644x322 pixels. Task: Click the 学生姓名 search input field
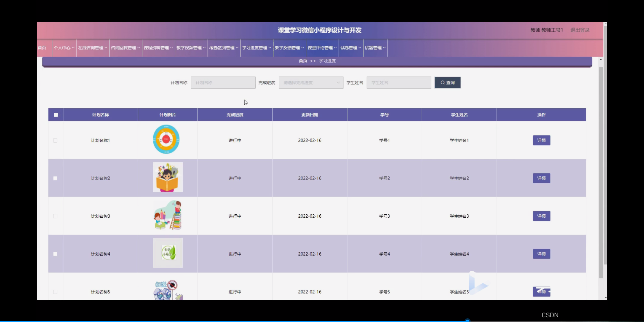[x=398, y=82]
